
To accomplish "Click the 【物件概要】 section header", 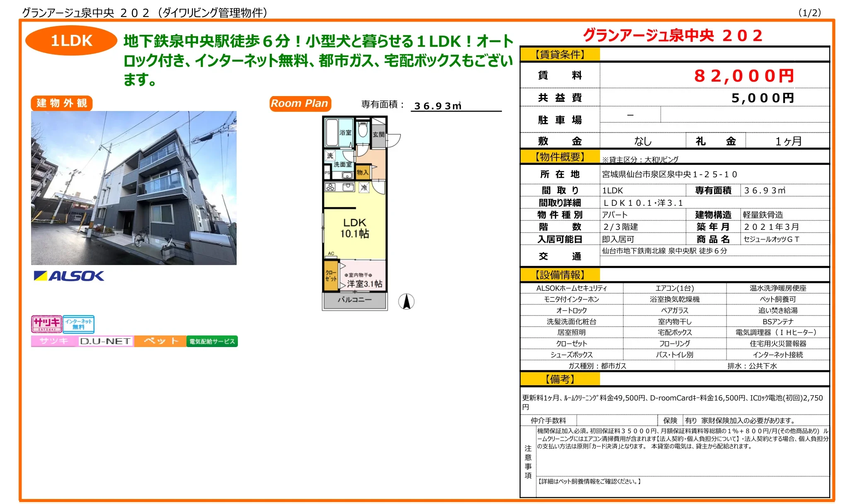I will coord(560,157).
